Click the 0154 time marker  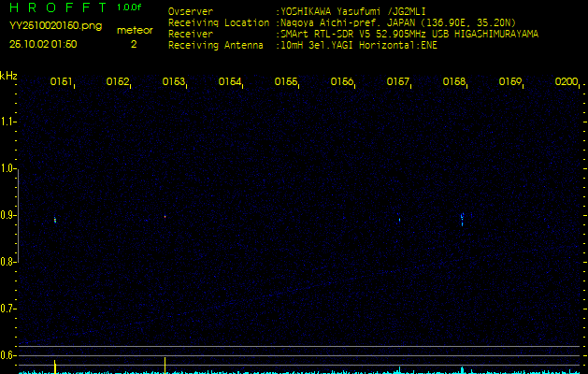coord(230,81)
